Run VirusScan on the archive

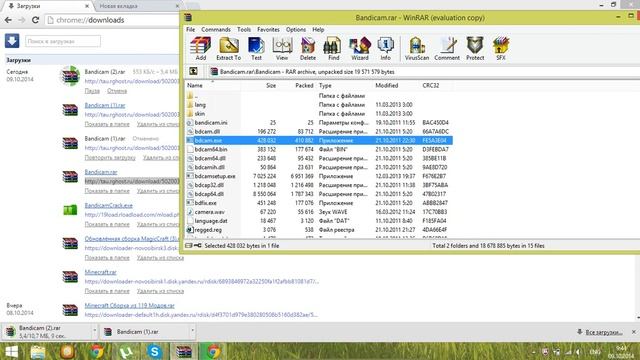coord(417,49)
